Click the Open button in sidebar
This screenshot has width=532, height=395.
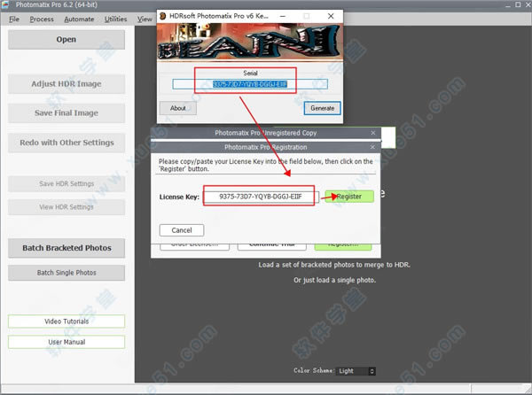click(x=66, y=40)
